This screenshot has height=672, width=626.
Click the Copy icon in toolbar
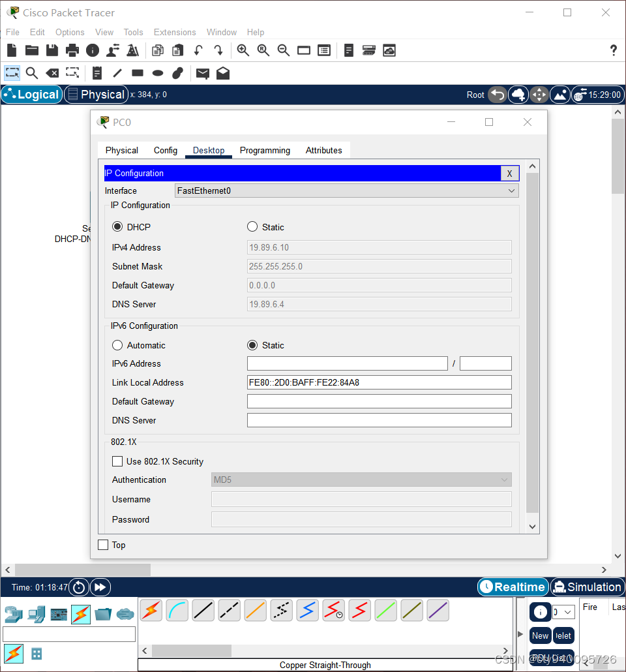click(158, 51)
